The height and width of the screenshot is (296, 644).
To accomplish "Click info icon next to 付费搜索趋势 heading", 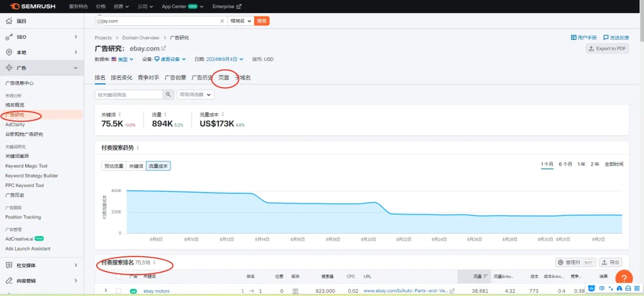I will (x=138, y=147).
